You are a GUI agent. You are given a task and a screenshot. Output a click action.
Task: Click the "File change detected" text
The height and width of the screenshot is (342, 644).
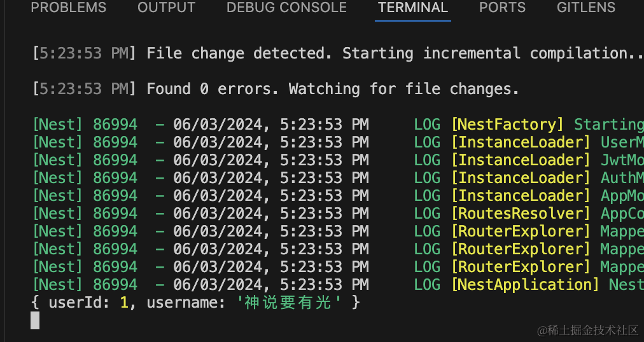239,53
